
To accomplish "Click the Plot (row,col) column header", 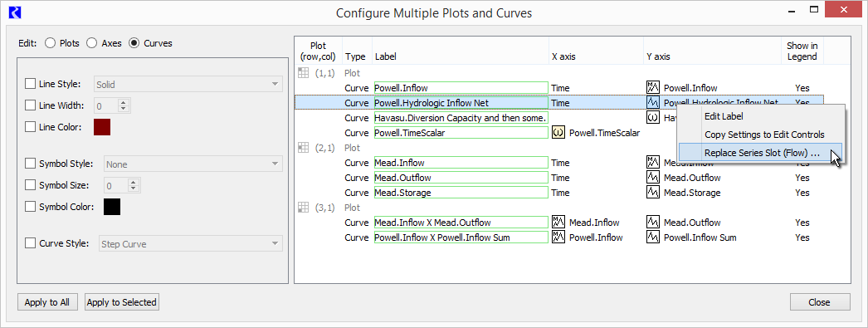I will (319, 51).
